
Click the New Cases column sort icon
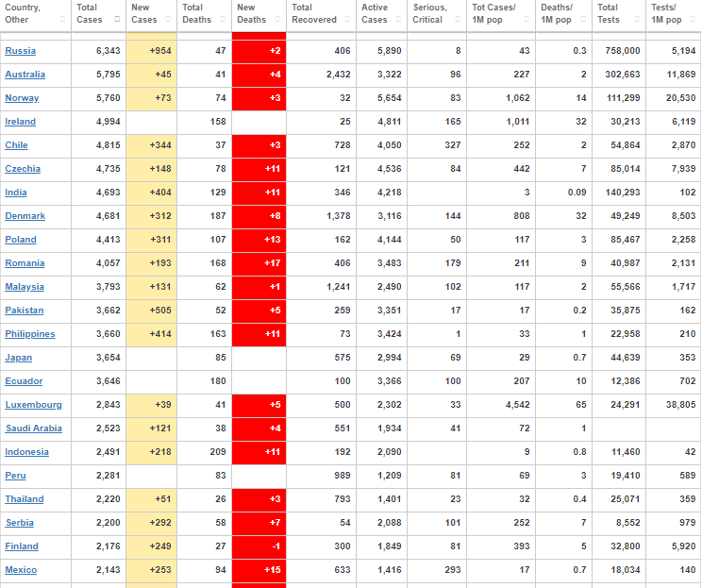pos(168,19)
